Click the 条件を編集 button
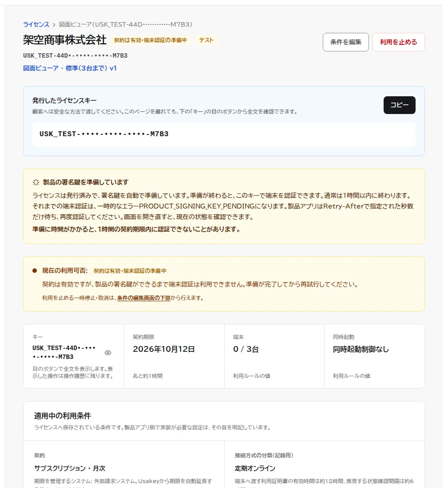 [x=345, y=42]
